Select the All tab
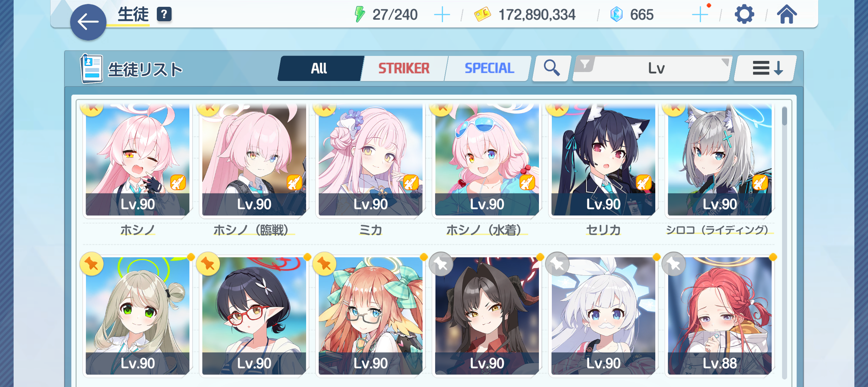Screen dimensions: 868x387 [x=320, y=68]
